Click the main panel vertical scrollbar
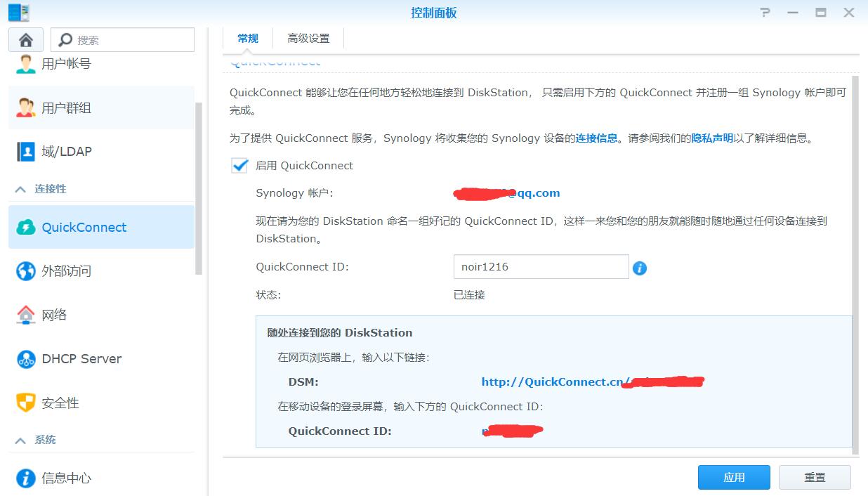Viewport: 868px width, 496px height. tap(855, 265)
